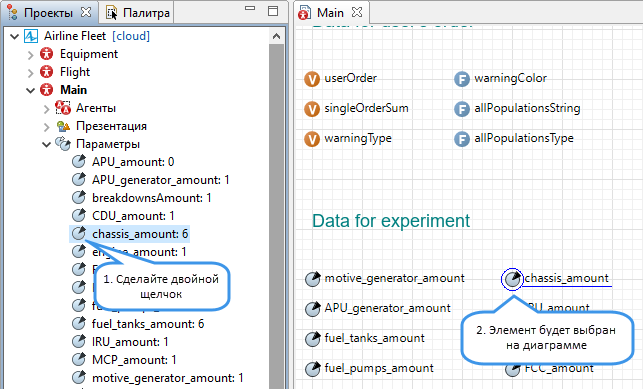Viewport: 643px width, 389px height.
Task: Minimize the projects panel view
Action: [250, 8]
